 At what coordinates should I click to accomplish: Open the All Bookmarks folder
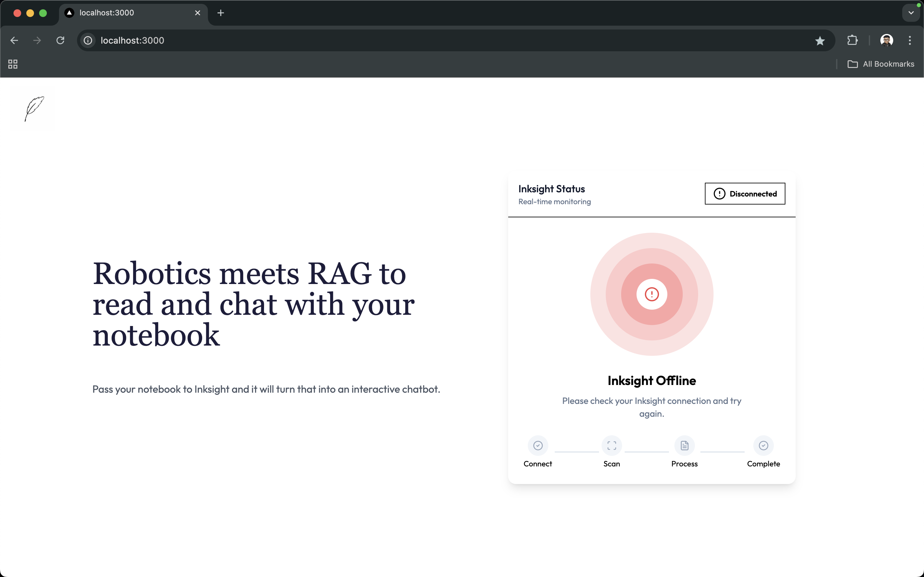pos(880,64)
